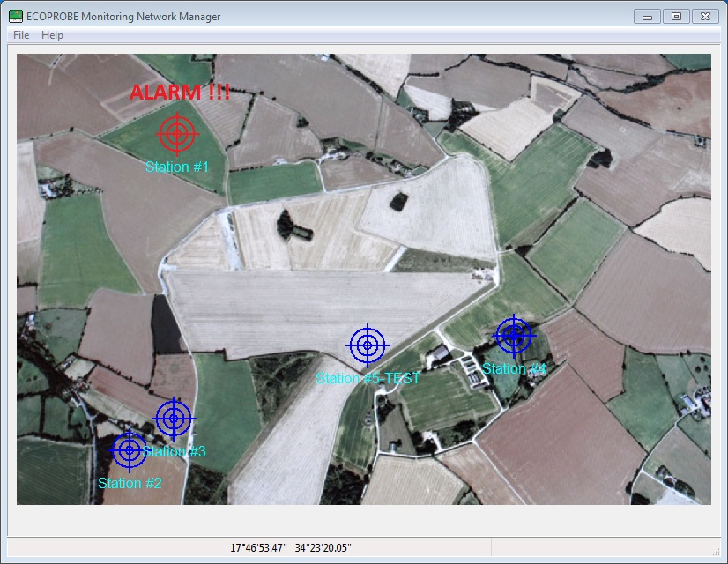Select the red Station #1 alarm target

(x=177, y=134)
